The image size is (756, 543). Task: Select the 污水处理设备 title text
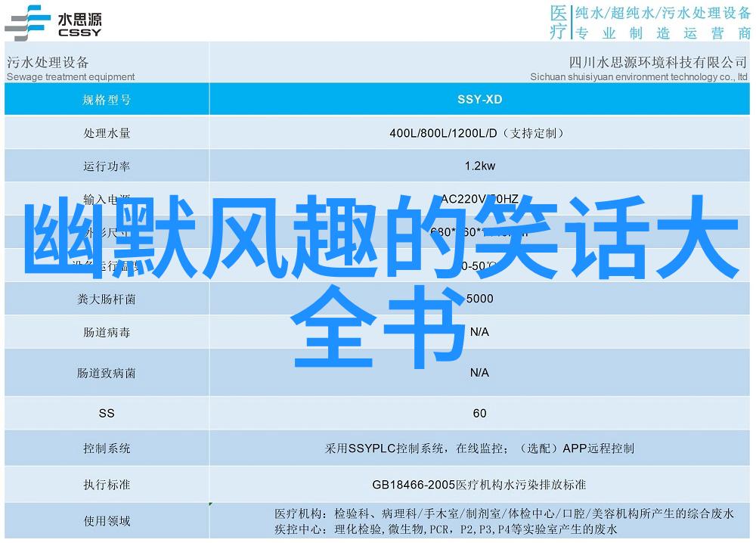tap(48, 62)
